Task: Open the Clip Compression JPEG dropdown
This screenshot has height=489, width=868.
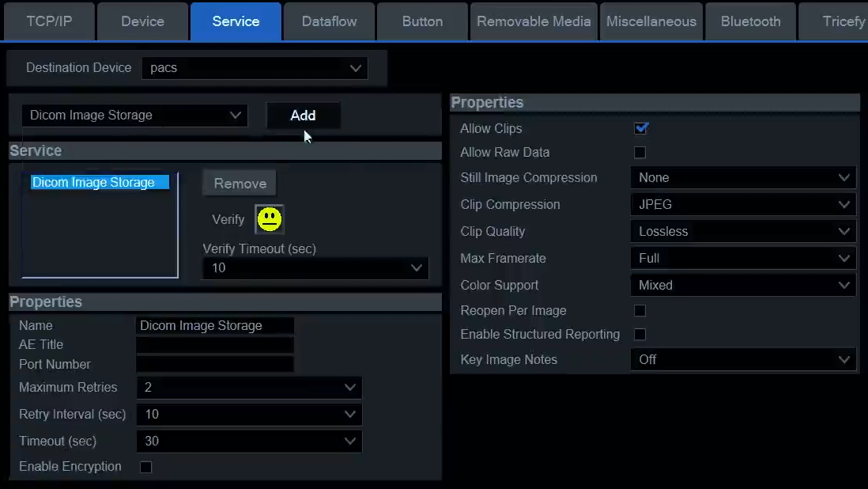Action: (742, 205)
